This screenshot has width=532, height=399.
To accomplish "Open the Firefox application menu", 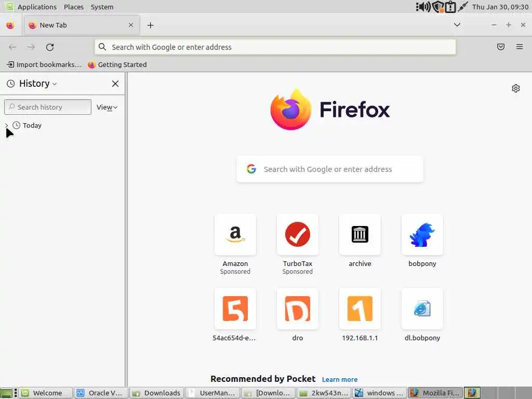I will click(x=519, y=47).
